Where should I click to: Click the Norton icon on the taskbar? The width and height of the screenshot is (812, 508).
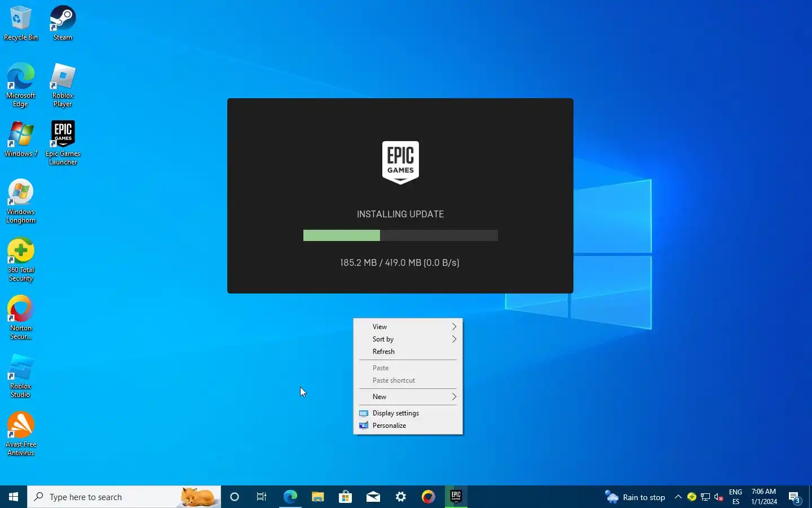429,497
